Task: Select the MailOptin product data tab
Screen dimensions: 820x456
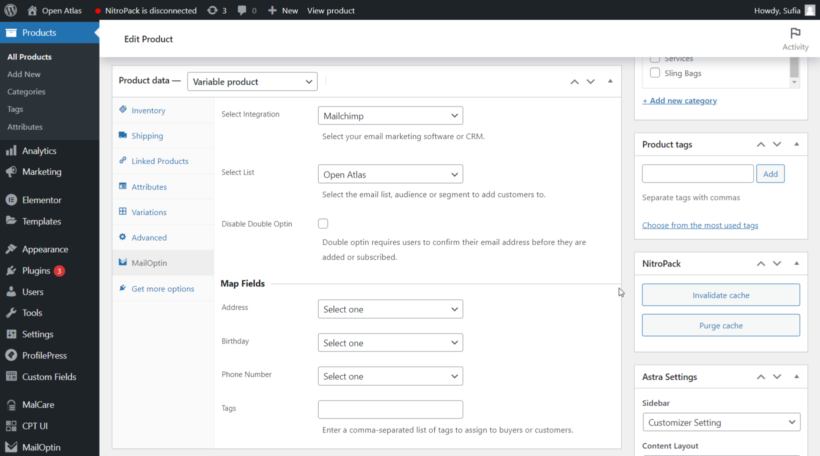Action: (163, 263)
